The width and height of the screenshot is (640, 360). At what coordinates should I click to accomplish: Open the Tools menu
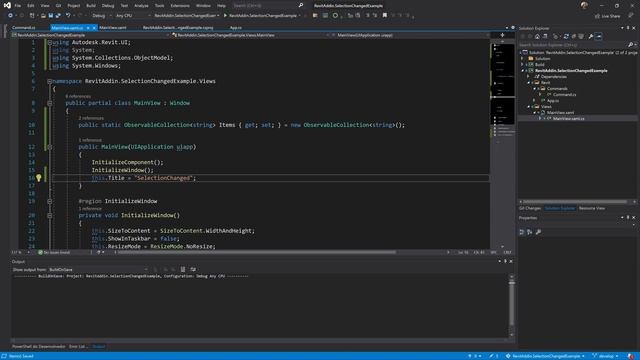point(159,6)
